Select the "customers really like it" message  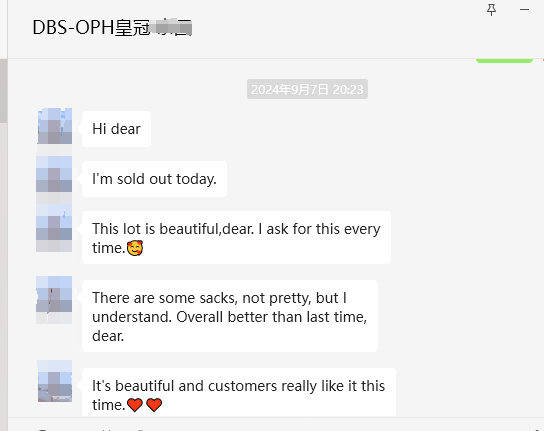tap(239, 392)
